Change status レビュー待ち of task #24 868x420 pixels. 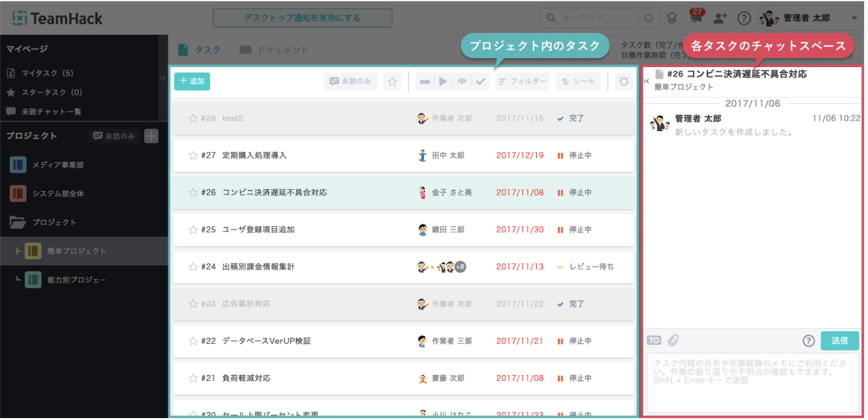(585, 267)
